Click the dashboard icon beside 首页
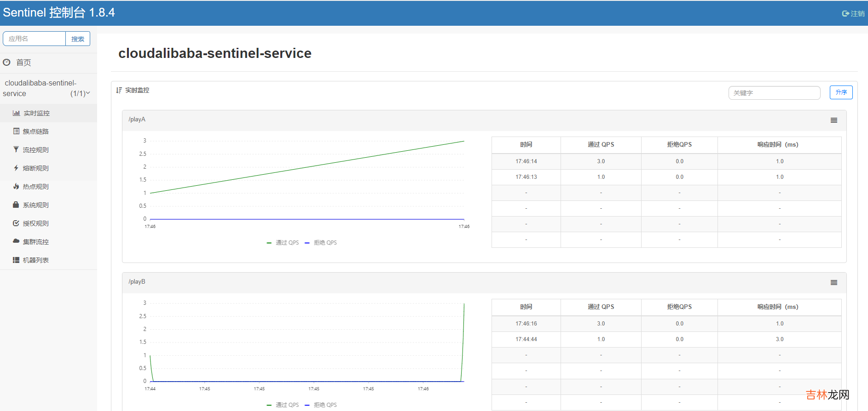 tap(6, 63)
